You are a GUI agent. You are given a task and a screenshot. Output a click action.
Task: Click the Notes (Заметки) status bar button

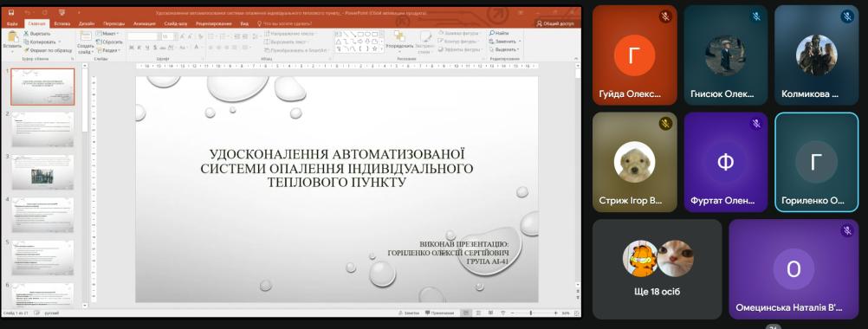click(409, 313)
